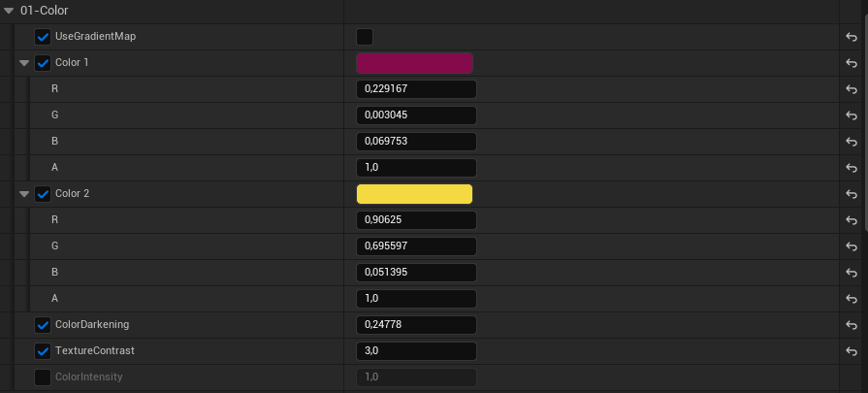The image size is (868, 393).
Task: Click the TextureContrast value field
Action: pyautogui.click(x=416, y=351)
